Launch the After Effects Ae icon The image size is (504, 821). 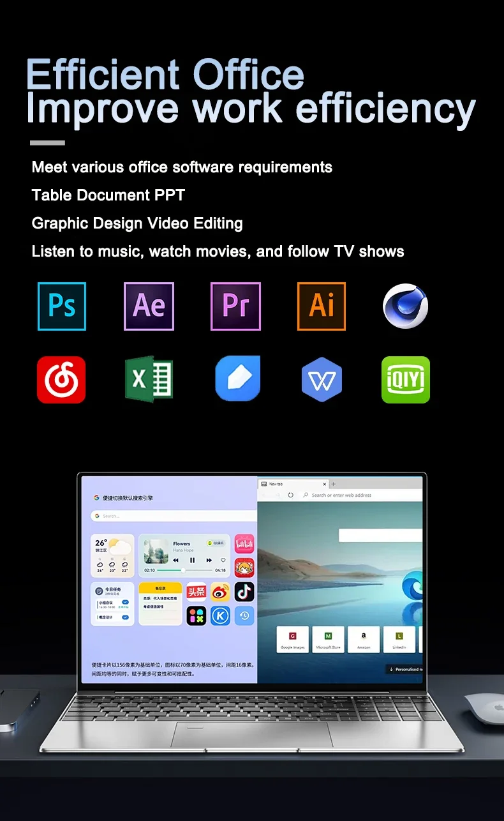(x=149, y=306)
